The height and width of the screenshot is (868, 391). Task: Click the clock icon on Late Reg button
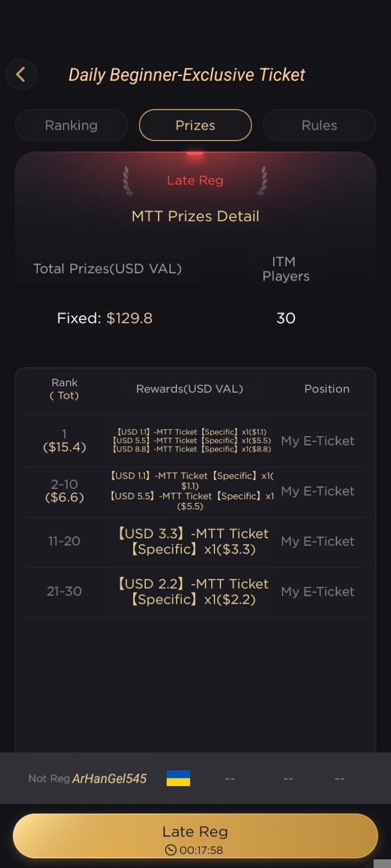point(171,850)
